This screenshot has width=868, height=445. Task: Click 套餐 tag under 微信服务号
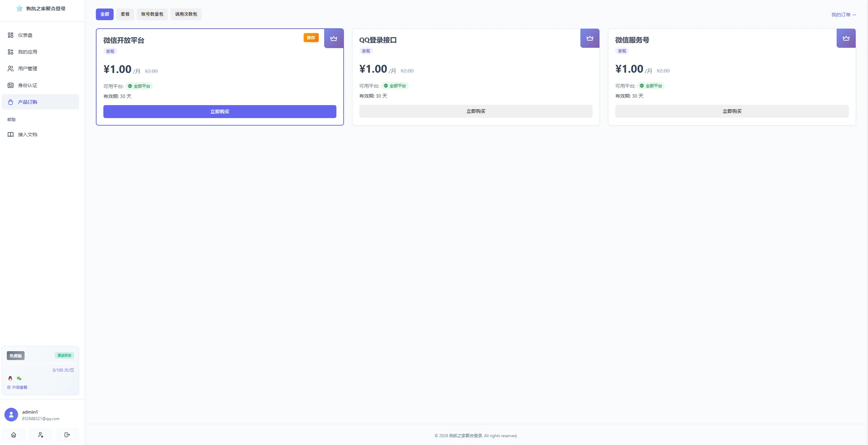point(622,51)
